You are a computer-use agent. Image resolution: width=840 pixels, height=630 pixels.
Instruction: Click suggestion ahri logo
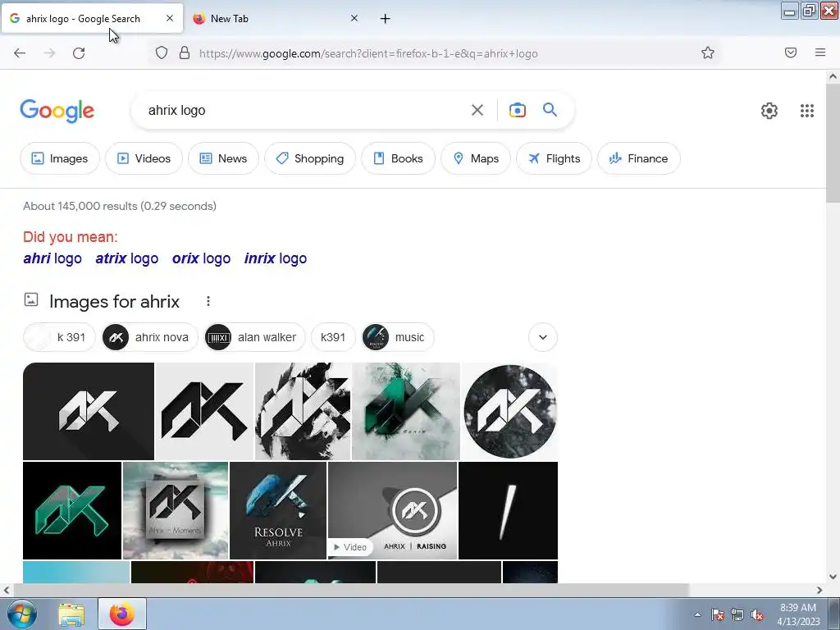click(x=52, y=258)
